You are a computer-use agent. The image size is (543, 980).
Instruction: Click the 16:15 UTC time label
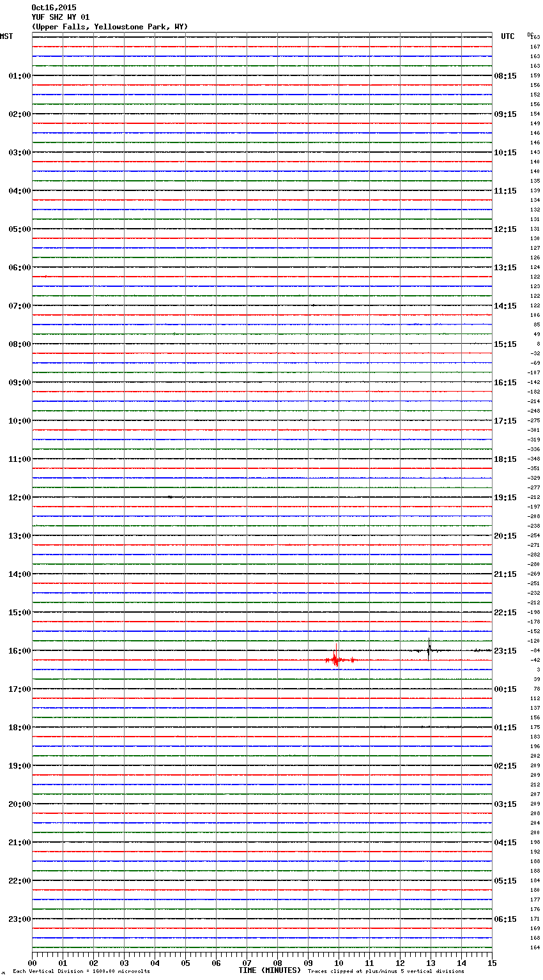point(505,383)
